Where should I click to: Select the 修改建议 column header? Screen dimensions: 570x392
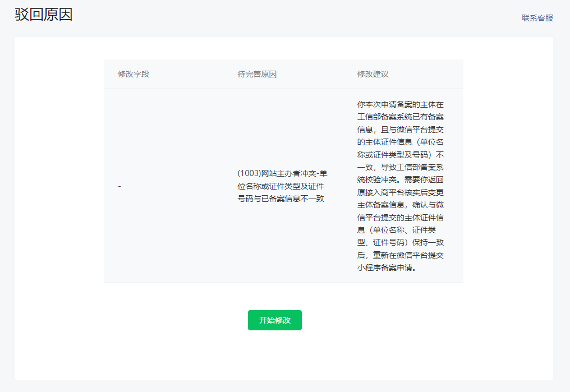coord(373,74)
